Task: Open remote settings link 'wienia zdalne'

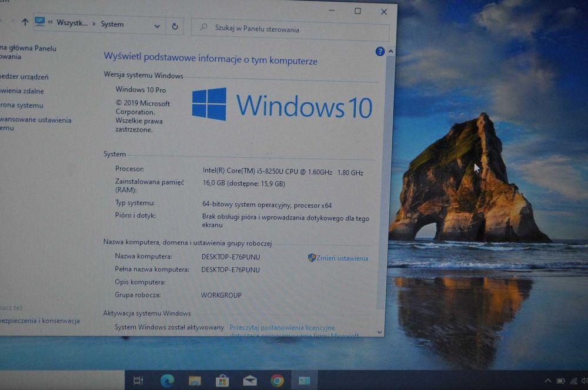Action: point(22,91)
